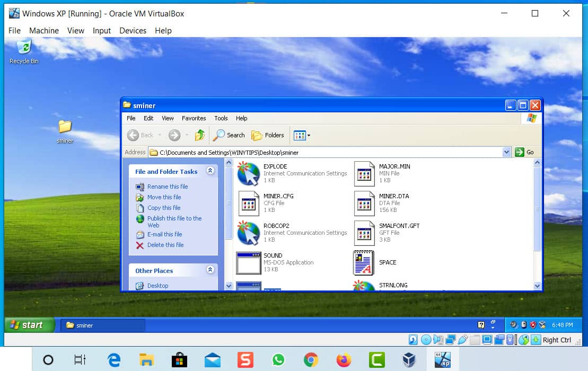Image resolution: width=588 pixels, height=371 pixels.
Task: Click Right Ctrl host key indicator
Action: 557,340
